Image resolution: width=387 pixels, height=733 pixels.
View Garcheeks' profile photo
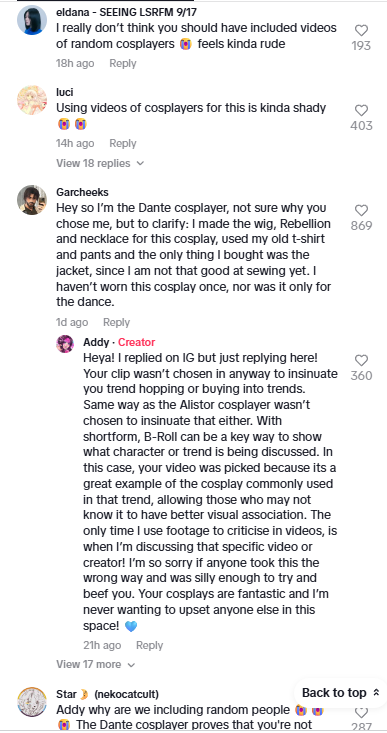32,200
